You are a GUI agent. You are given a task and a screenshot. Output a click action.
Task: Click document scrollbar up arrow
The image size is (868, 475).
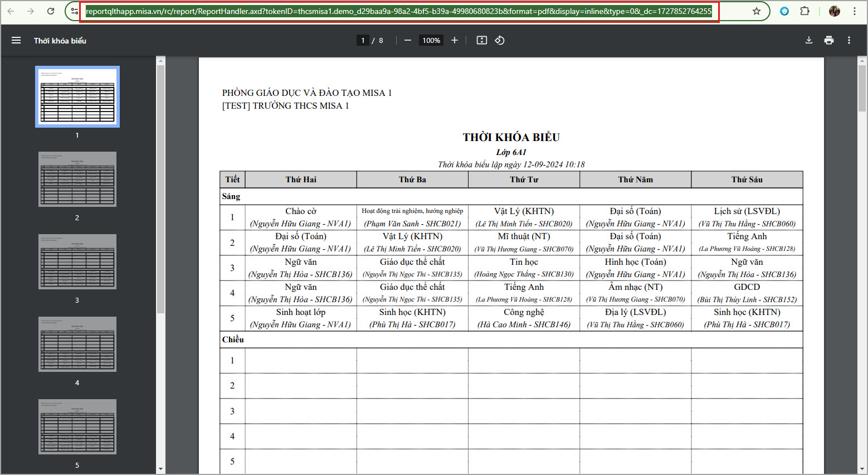point(862,61)
